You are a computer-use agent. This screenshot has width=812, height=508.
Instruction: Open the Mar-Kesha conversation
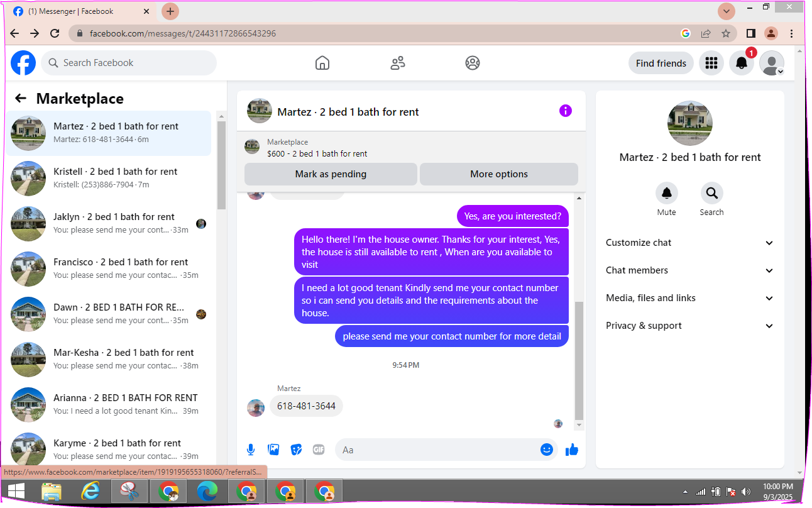click(x=109, y=360)
